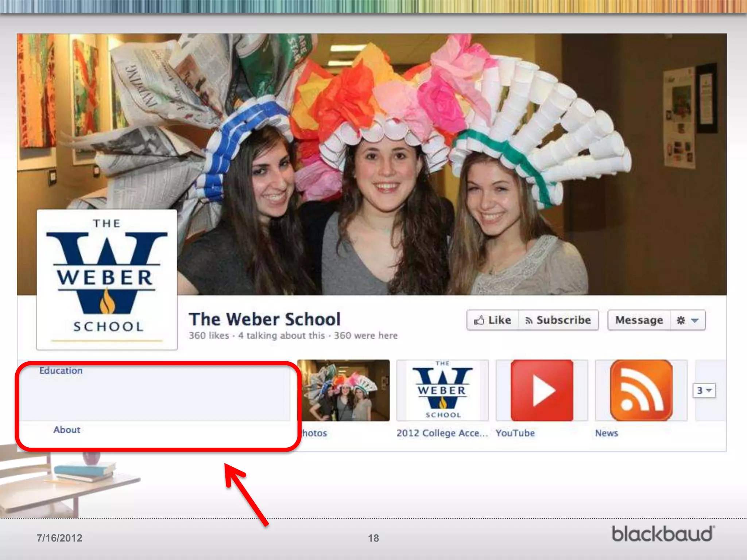Viewport: 747px width, 560px height.
Task: Open 2012 College Acce... tab label
Action: click(x=442, y=433)
